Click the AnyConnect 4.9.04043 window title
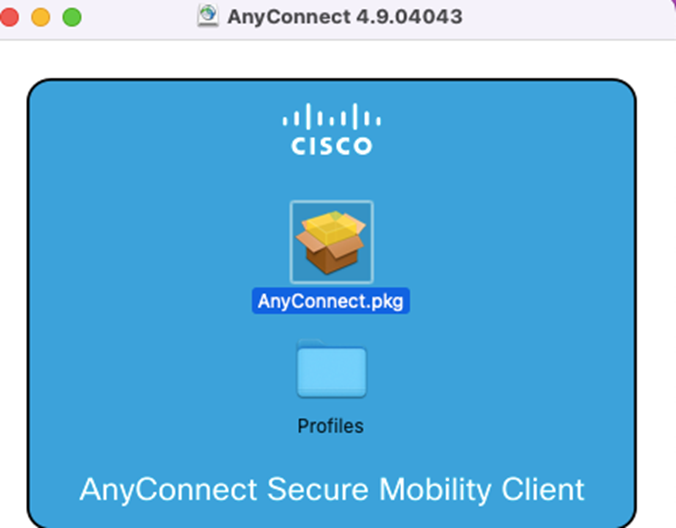Viewport: 676px width, 528px height. (x=345, y=17)
